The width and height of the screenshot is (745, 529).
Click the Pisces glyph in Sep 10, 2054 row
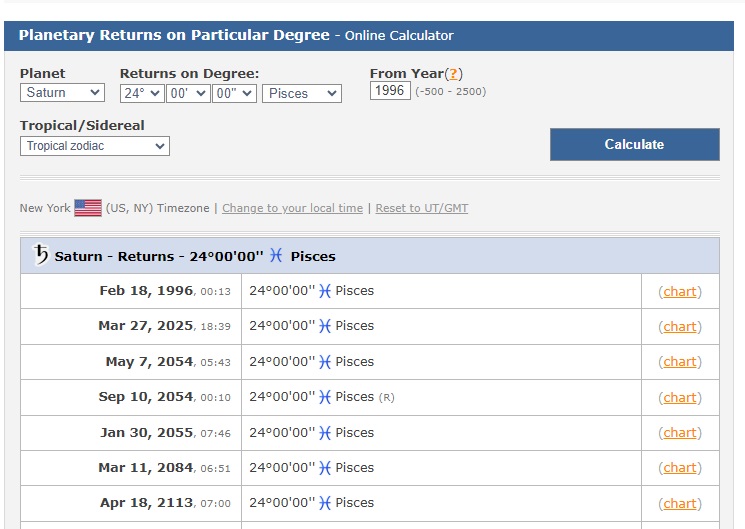(324, 397)
